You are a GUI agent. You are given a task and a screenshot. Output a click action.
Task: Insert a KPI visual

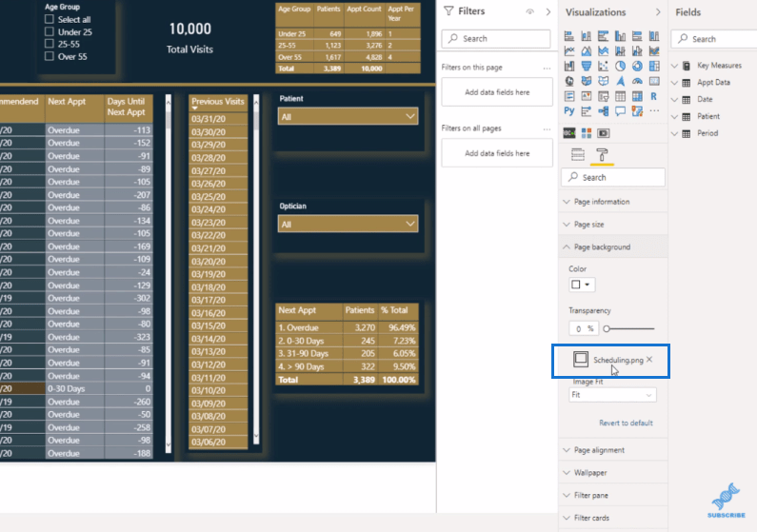[x=587, y=96]
